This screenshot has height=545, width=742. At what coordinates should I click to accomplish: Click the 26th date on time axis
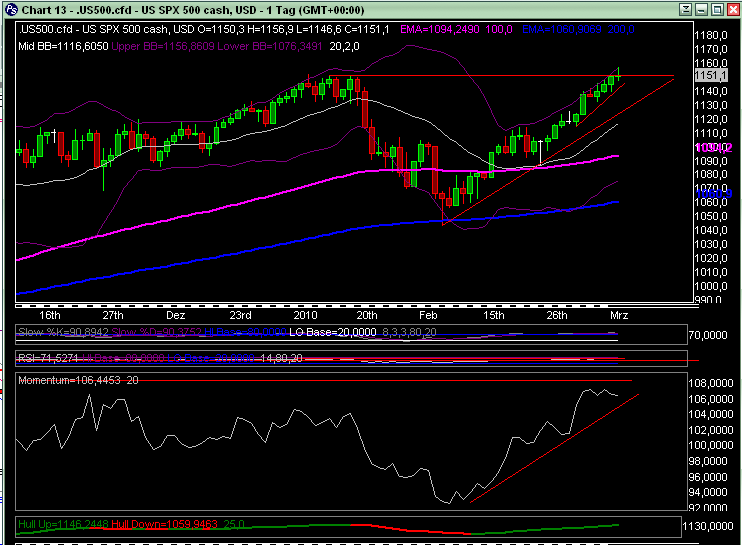pyautogui.click(x=556, y=315)
